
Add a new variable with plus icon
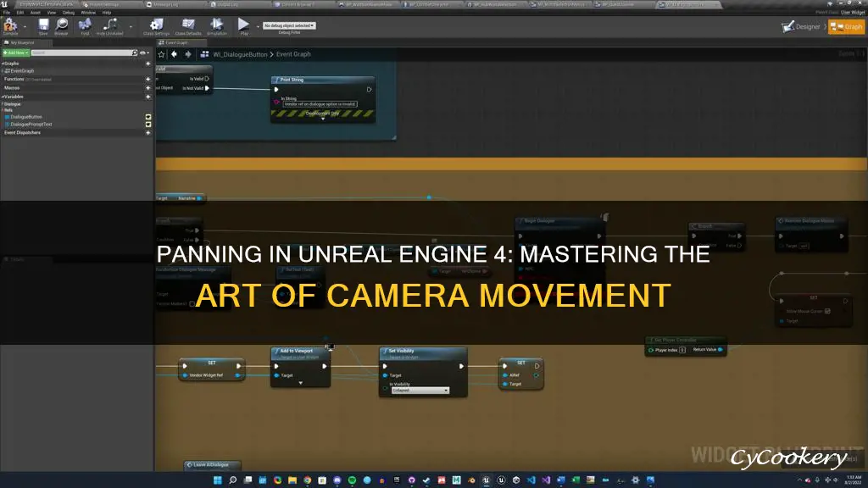(x=147, y=97)
